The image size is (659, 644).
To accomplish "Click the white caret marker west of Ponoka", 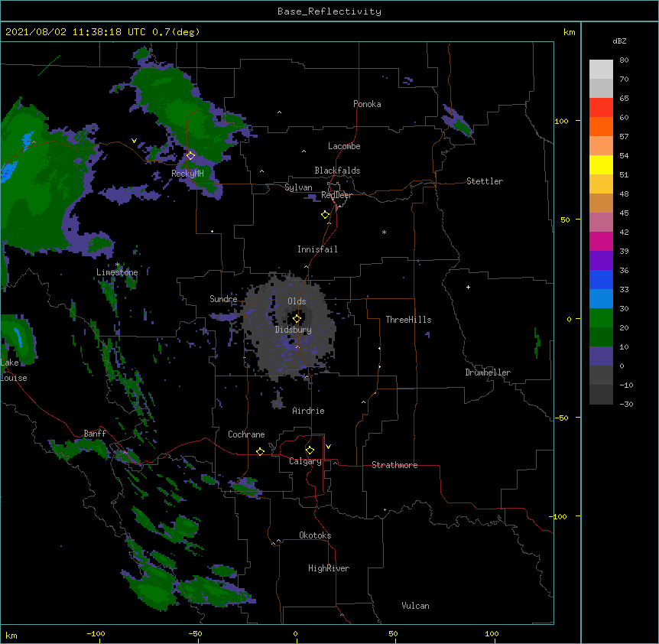I will (279, 112).
